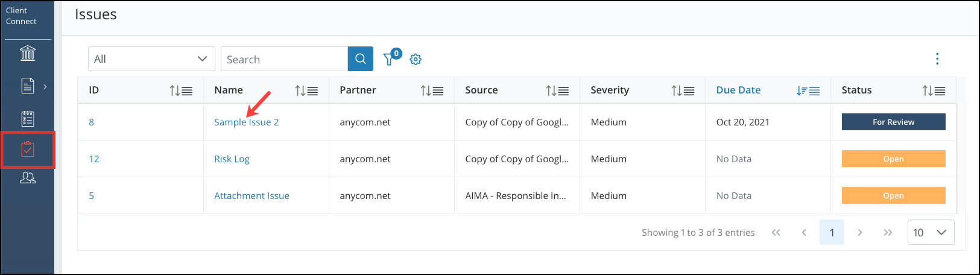Click the magnifier search button

pyautogui.click(x=361, y=59)
